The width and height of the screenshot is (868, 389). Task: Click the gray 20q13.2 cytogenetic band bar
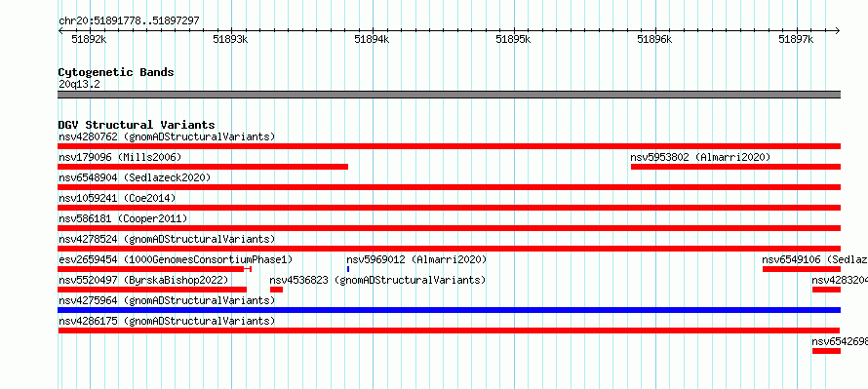click(x=449, y=95)
